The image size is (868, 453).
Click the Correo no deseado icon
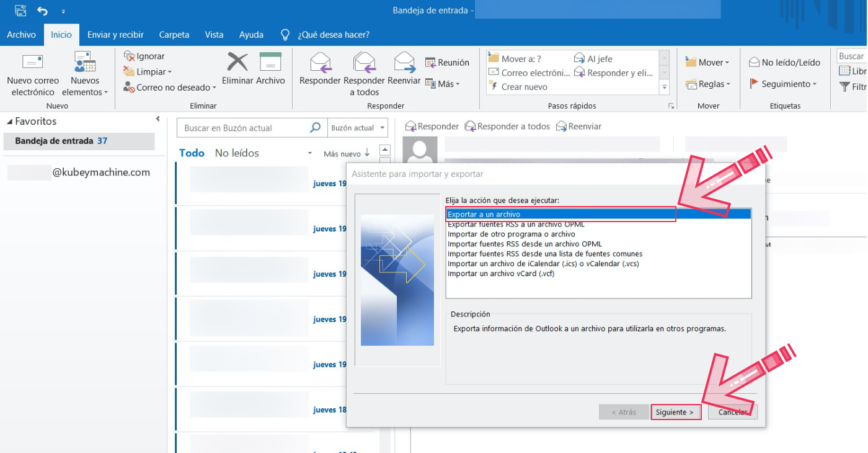point(129,87)
